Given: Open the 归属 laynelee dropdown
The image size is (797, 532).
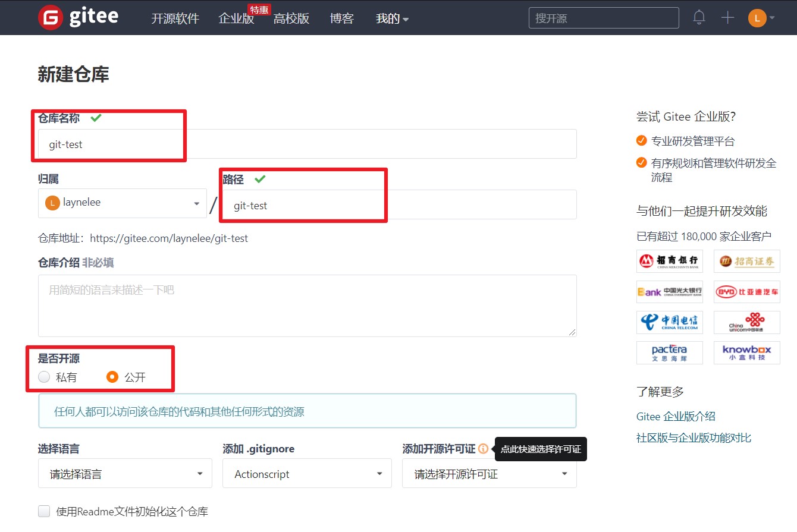Looking at the screenshot, I should pos(123,203).
